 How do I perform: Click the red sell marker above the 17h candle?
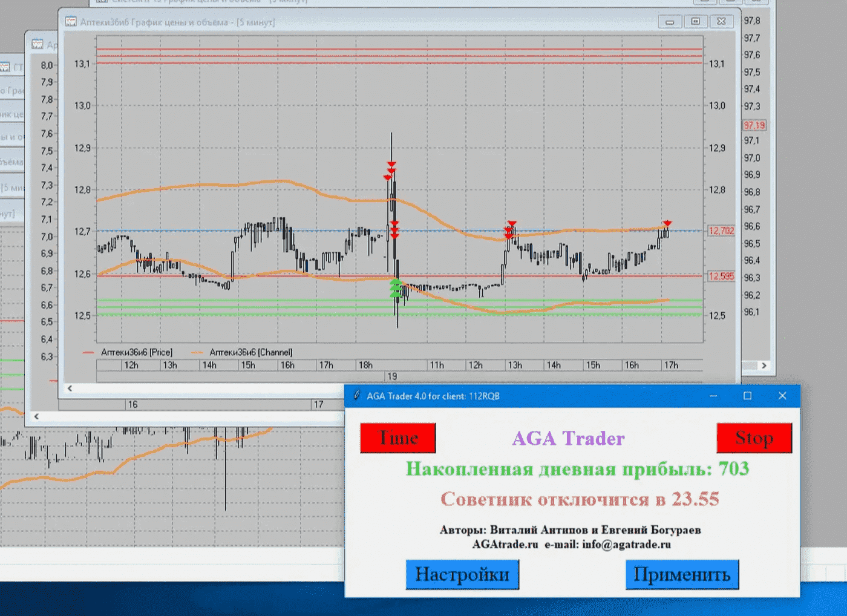click(x=667, y=223)
